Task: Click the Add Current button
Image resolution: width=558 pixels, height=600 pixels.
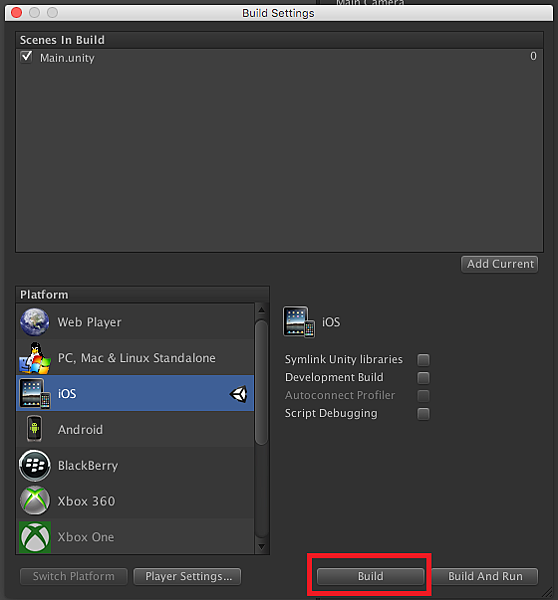Action: click(500, 264)
